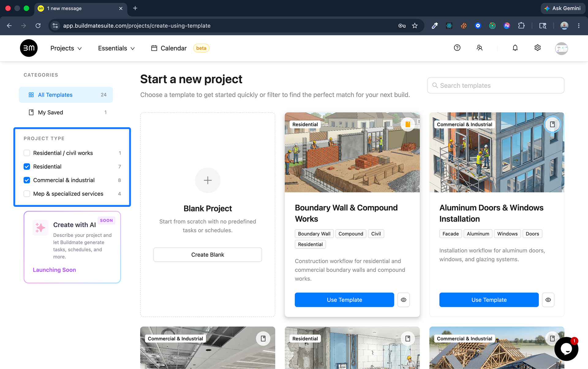Click the Search templates field
588x369 pixels.
point(496,85)
